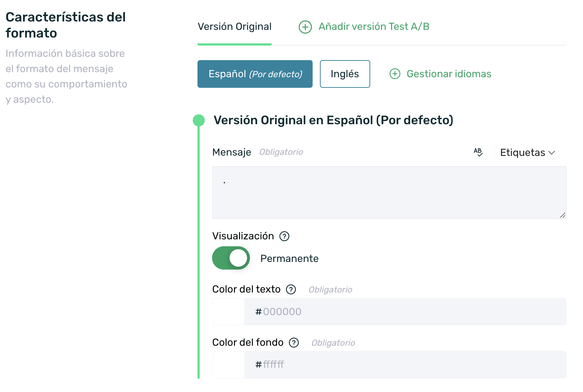
Task: Click the plus icon beside Gestionar idiomas
Action: (395, 74)
